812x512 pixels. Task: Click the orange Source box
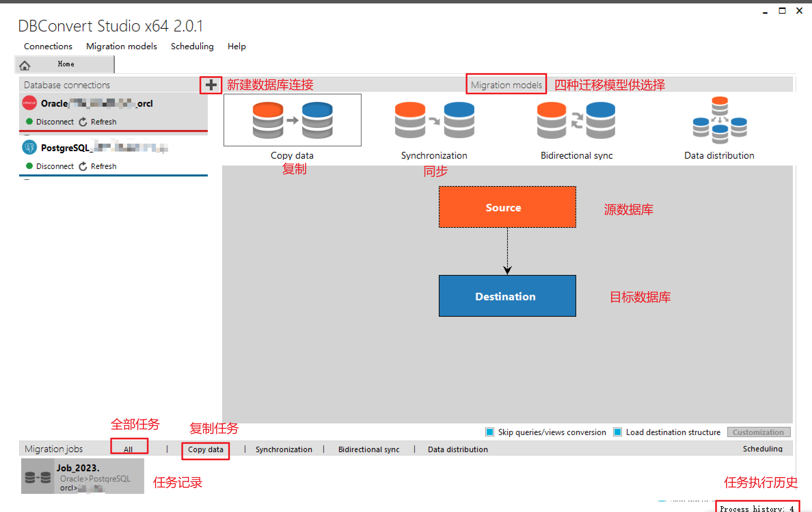click(507, 207)
